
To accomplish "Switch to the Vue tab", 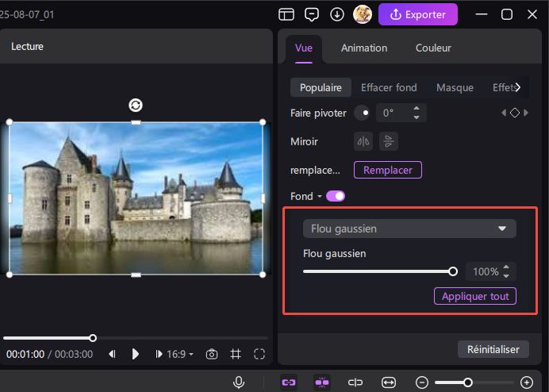I will click(304, 48).
